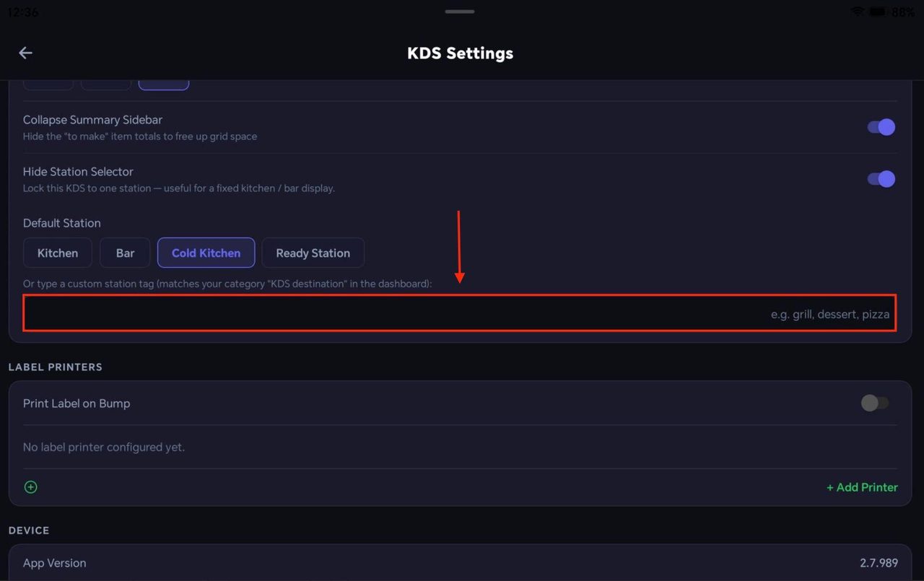Enable Print Label on Bump

[x=875, y=403]
